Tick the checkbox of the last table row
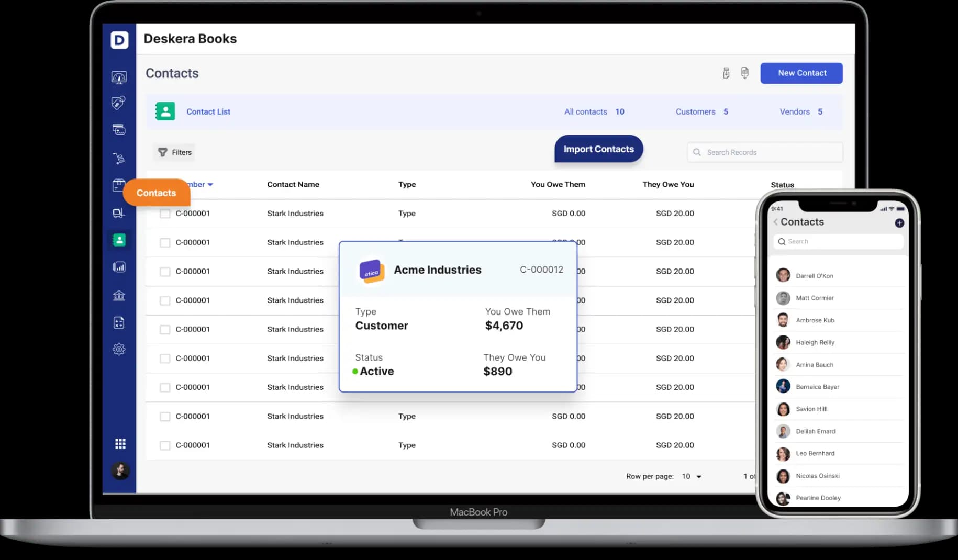Viewport: 958px width, 560px height. tap(165, 445)
